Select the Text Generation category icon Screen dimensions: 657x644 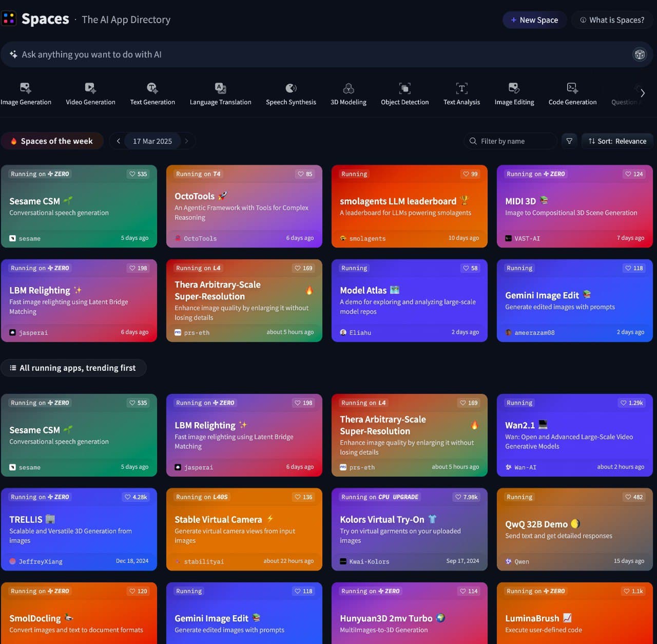152,88
